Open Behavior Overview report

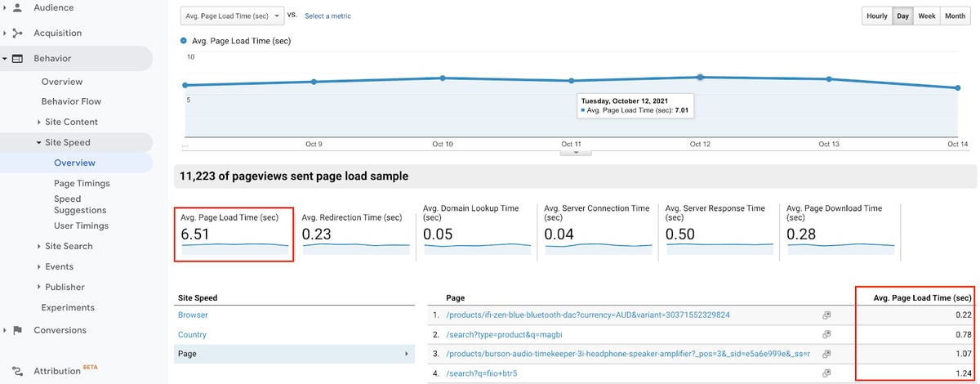pyautogui.click(x=62, y=82)
